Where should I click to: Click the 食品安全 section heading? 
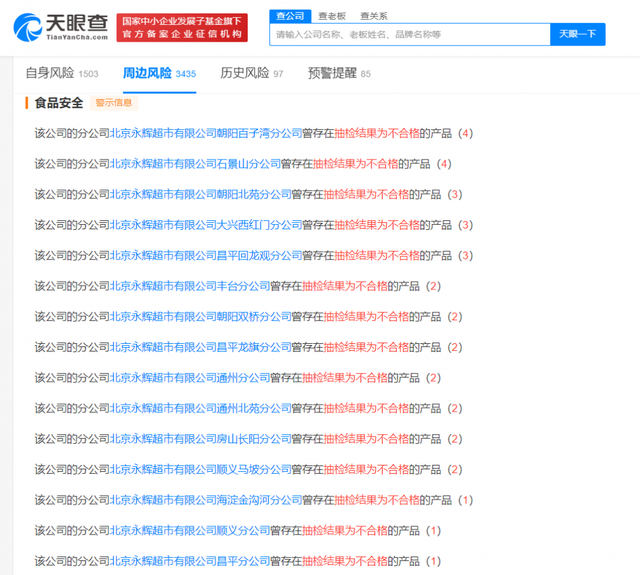pos(59,103)
